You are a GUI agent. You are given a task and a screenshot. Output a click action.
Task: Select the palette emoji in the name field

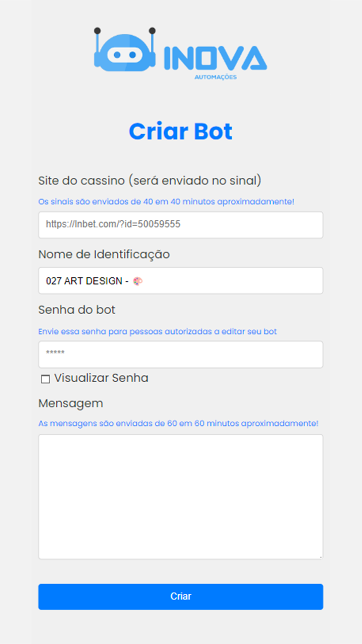pos(137,281)
